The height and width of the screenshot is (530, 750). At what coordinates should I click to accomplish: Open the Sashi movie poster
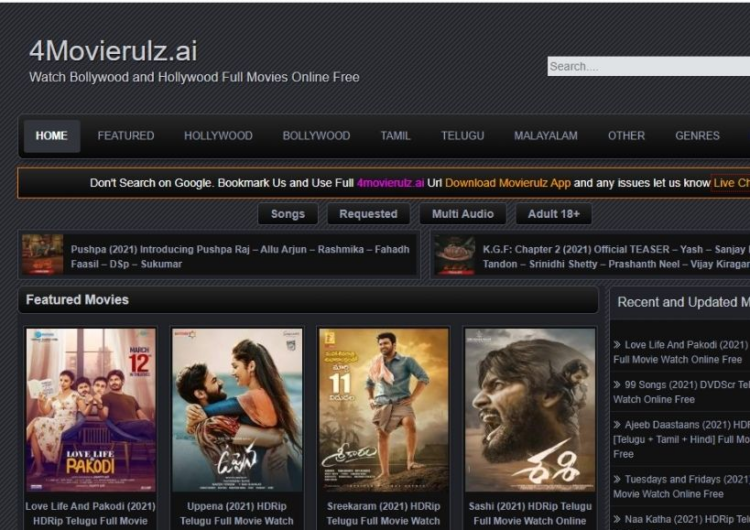[x=530, y=410]
